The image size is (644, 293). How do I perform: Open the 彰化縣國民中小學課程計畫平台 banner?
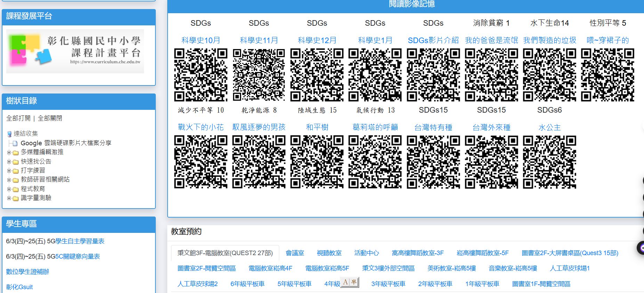[75, 51]
